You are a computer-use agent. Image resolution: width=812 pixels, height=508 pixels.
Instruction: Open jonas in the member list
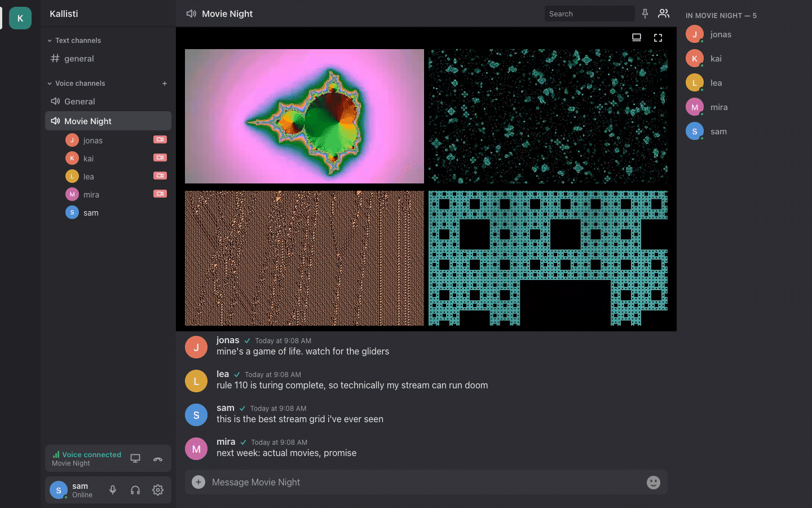click(x=744, y=34)
